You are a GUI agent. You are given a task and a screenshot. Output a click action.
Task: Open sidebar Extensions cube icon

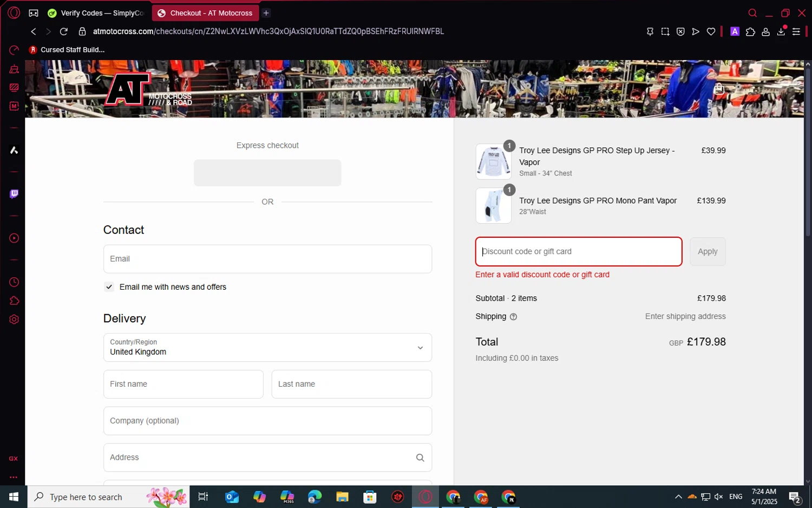[x=14, y=301]
